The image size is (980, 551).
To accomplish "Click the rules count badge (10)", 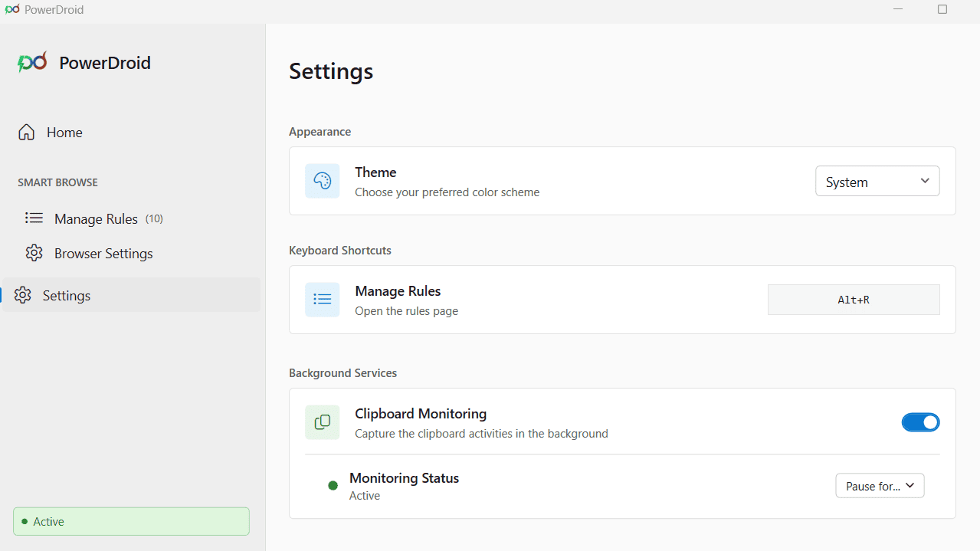I will [x=154, y=218].
